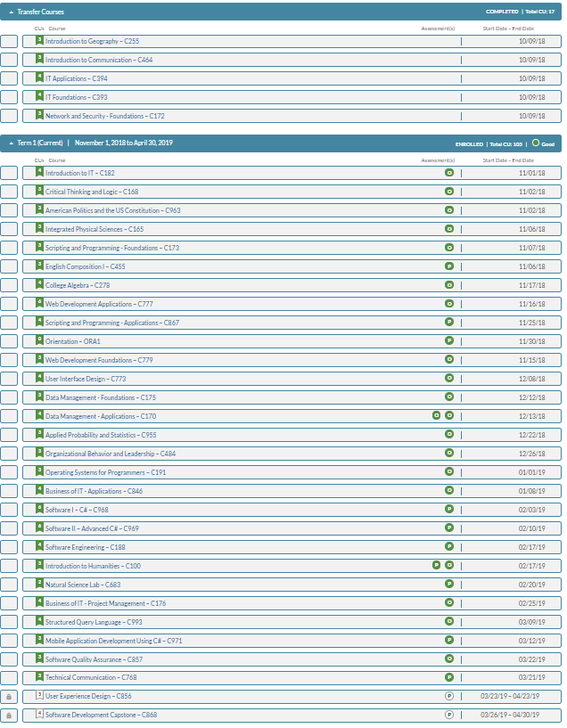The height and width of the screenshot is (728, 567).
Task: Tick the box left of Critical Thinking and Logic
Action: pos(9,192)
